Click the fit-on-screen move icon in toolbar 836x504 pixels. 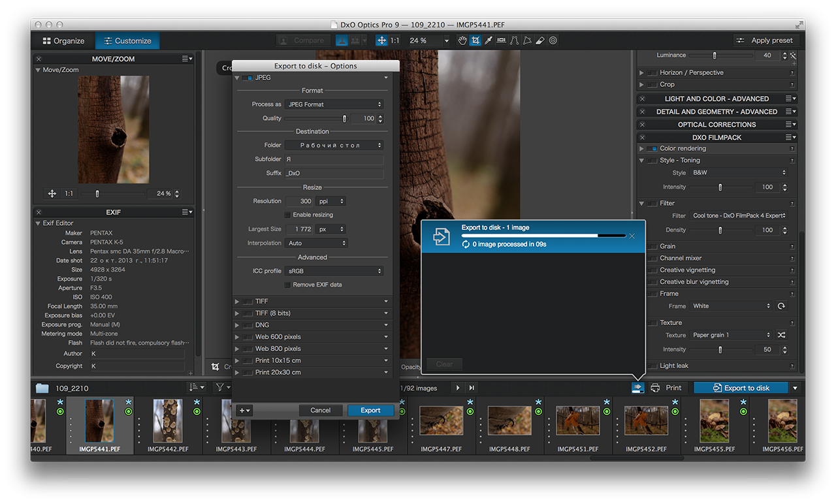[x=382, y=40]
